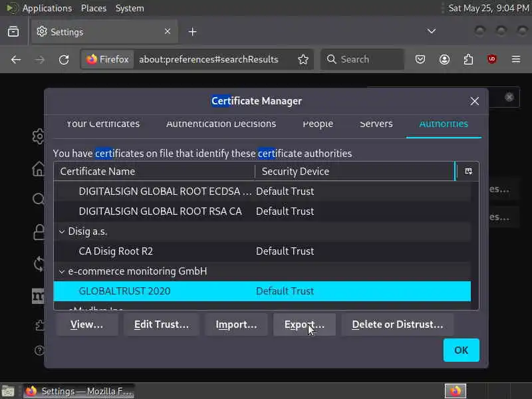Image resolution: width=532 pixels, height=399 pixels.
Task: Switch to the Your Certificates tab
Action: pos(103,124)
